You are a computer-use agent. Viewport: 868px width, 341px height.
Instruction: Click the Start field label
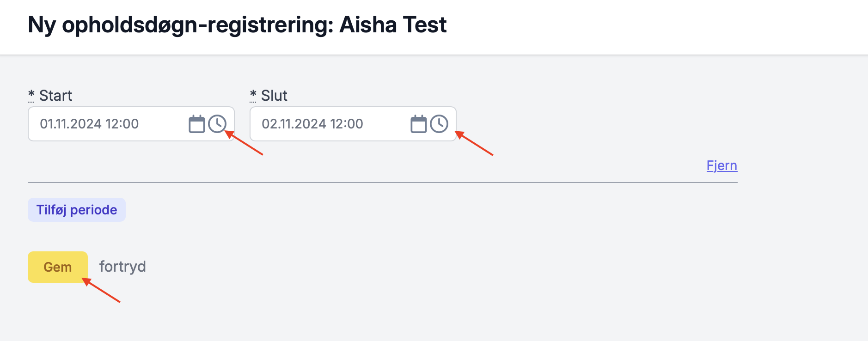(55, 96)
